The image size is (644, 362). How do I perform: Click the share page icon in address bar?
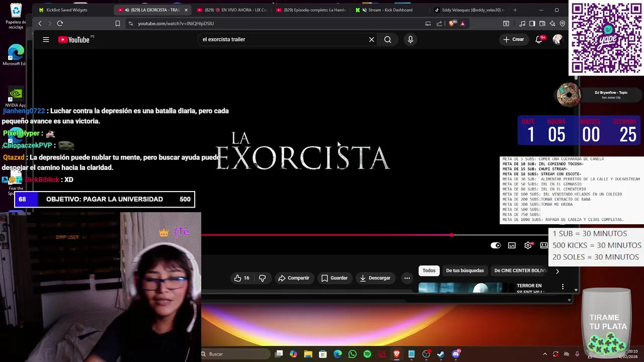439,23
